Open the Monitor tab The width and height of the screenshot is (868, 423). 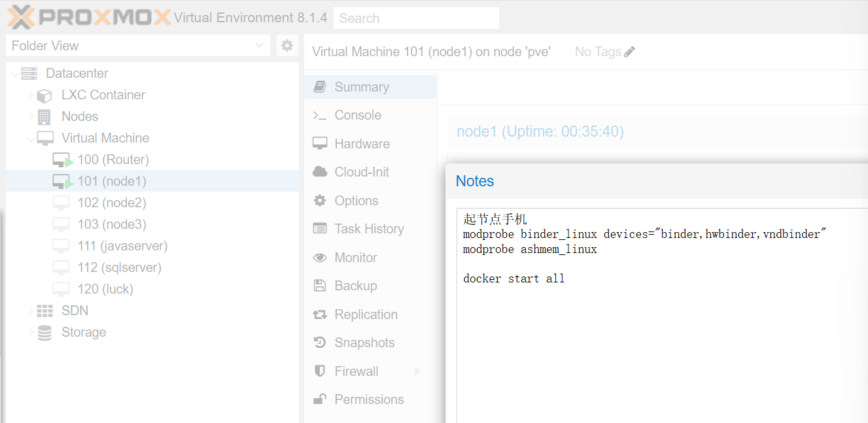click(370, 258)
